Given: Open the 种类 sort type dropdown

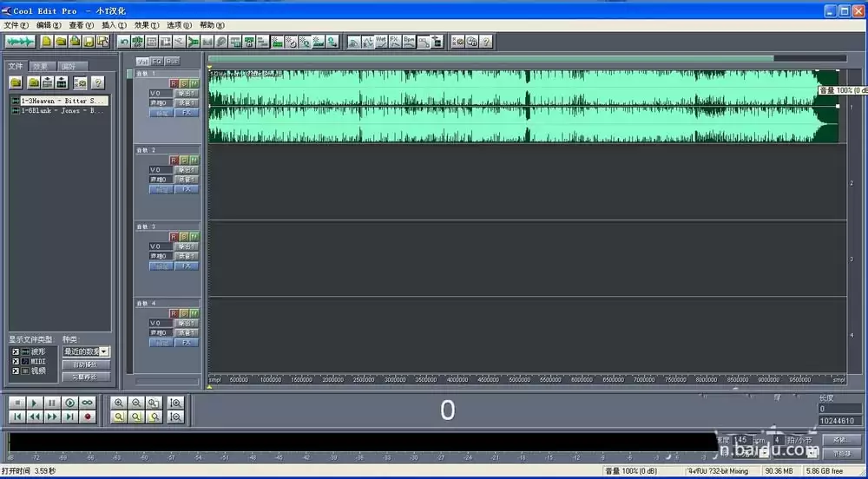Looking at the screenshot, I should click(86, 351).
